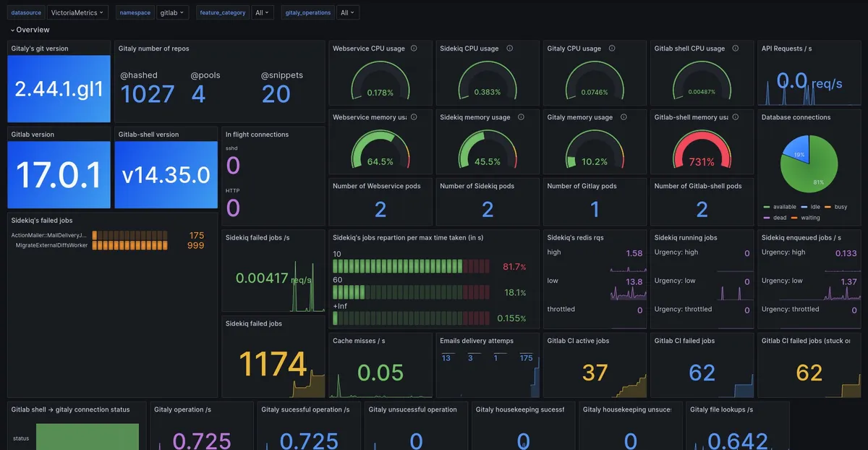Image resolution: width=868 pixels, height=450 pixels.
Task: Click the Sidekiq failed jobs /s panel title
Action: (x=258, y=237)
